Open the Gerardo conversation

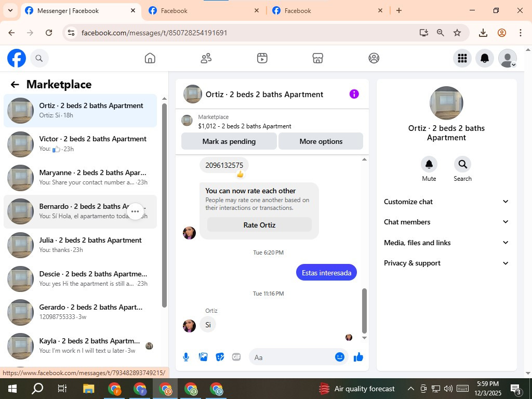(x=80, y=312)
